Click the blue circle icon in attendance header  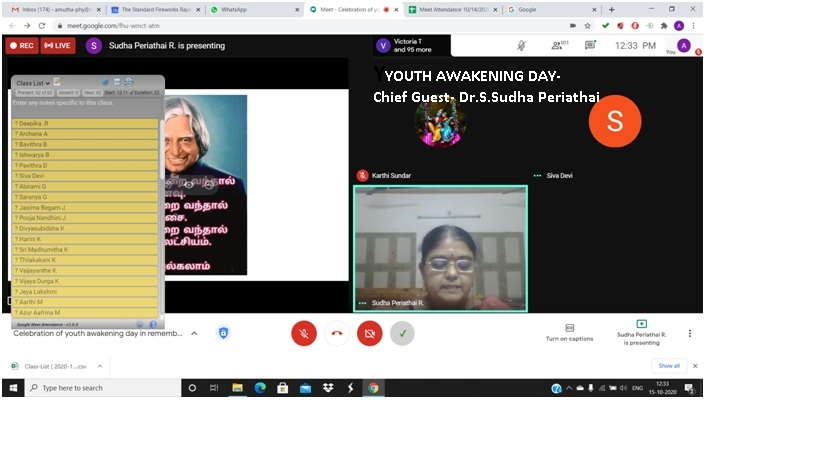pyautogui.click(x=105, y=82)
